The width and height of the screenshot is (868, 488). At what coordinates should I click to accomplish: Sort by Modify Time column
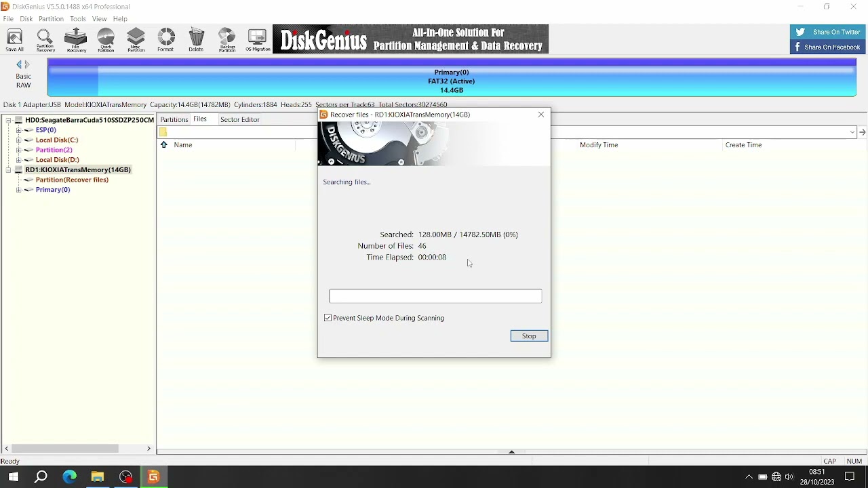[x=599, y=145]
